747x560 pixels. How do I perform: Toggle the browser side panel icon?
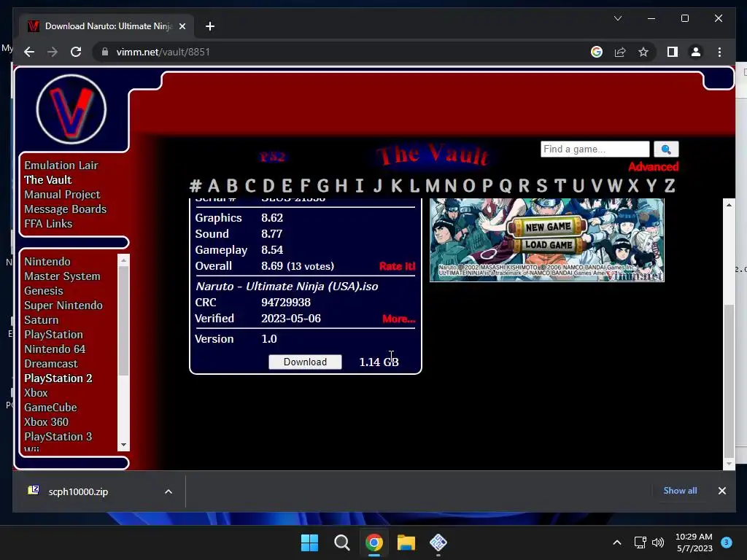point(672,52)
